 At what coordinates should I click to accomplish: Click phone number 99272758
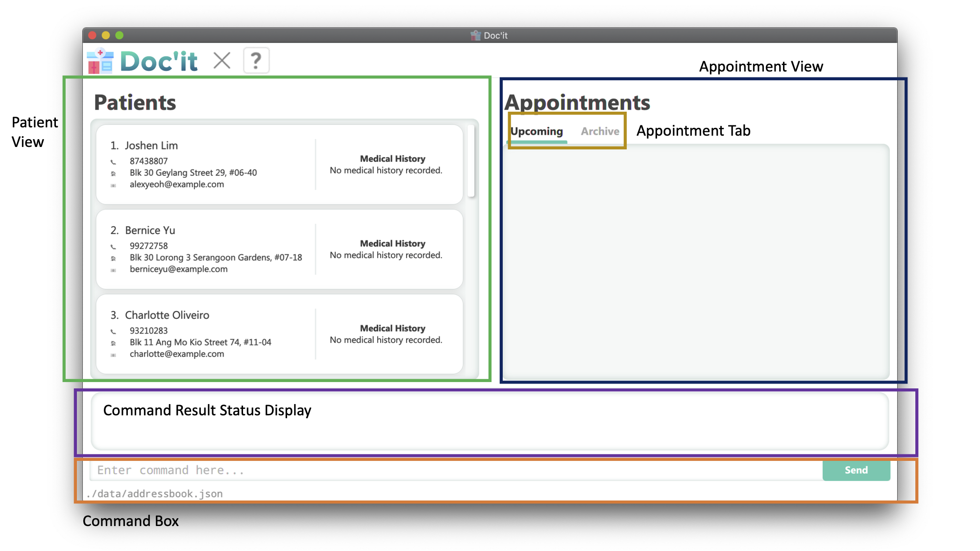[148, 246]
